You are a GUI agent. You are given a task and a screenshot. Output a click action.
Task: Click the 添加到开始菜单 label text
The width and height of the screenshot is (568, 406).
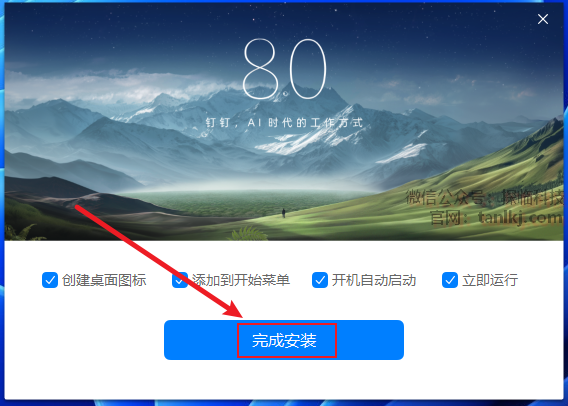pos(241,280)
